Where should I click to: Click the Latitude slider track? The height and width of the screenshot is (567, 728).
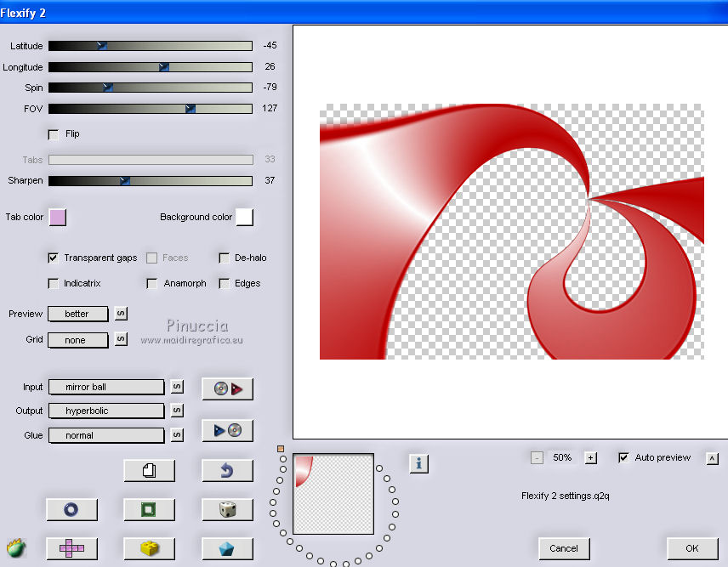(x=151, y=45)
